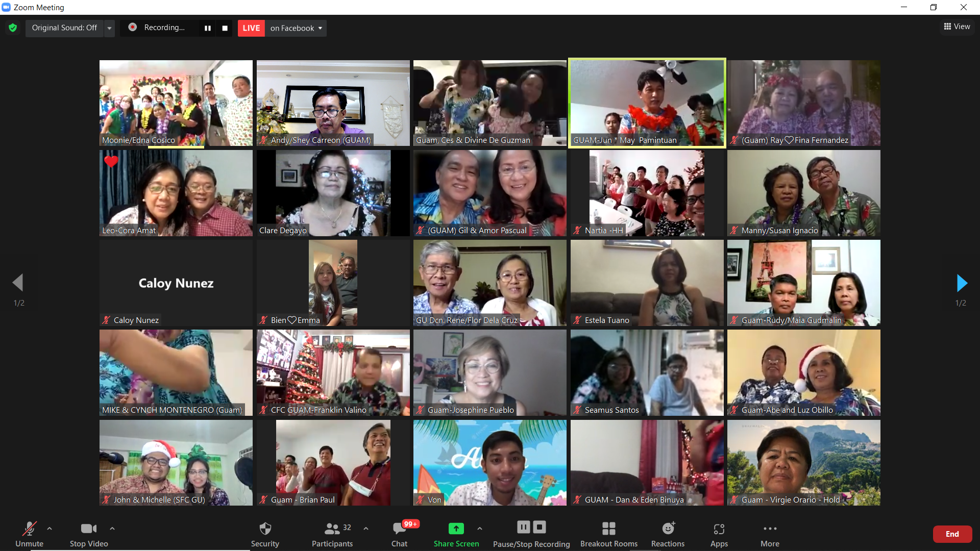The image size is (980, 551).
Task: Expand participants options chevron
Action: coord(366,529)
